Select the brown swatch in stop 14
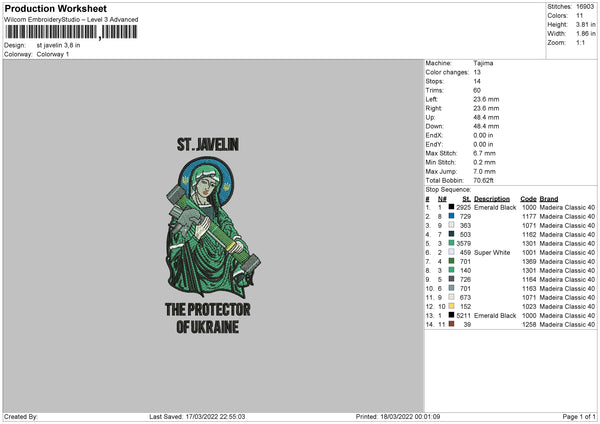The width and height of the screenshot is (600, 424). click(452, 324)
